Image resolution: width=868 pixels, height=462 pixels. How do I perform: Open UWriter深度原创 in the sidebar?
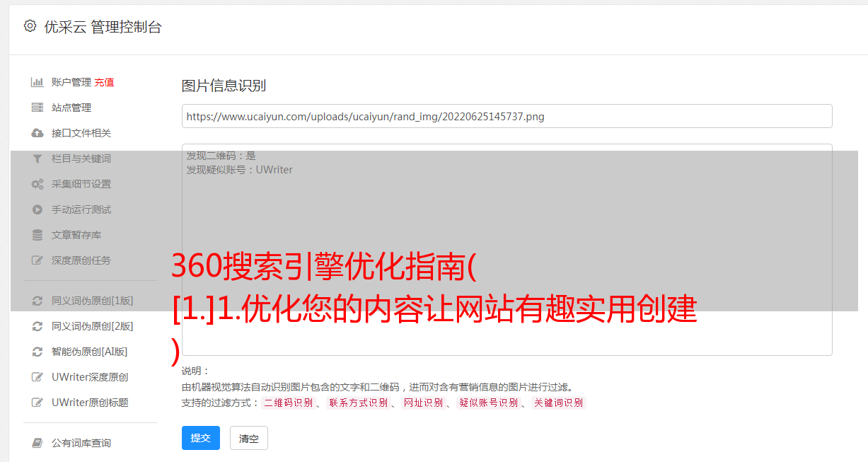pyautogui.click(x=90, y=377)
